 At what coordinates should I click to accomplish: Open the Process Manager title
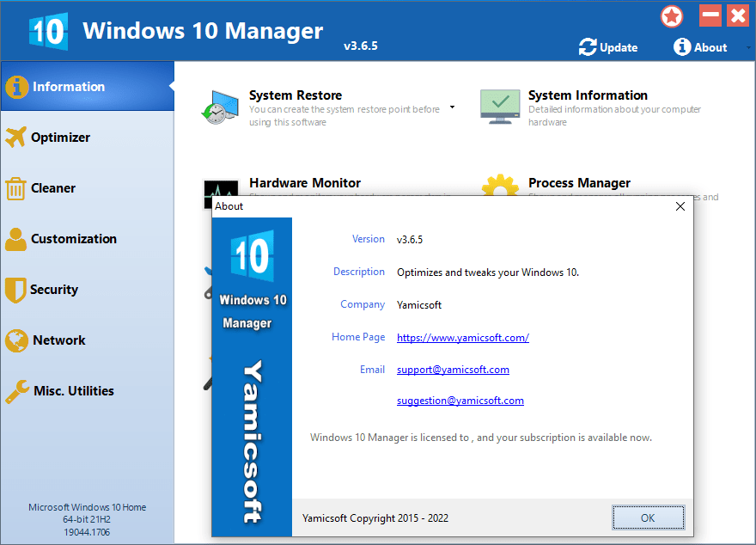tap(579, 183)
